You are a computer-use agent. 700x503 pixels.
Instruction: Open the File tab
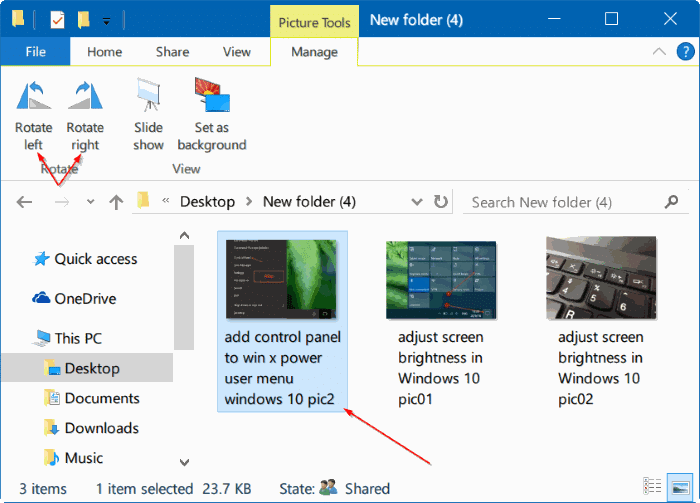pyautogui.click(x=35, y=52)
